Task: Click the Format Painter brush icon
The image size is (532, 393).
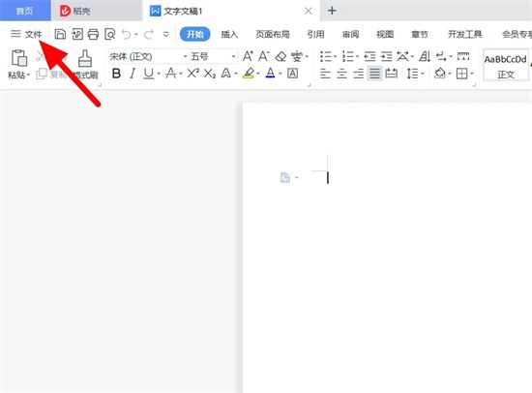Action: 85,58
